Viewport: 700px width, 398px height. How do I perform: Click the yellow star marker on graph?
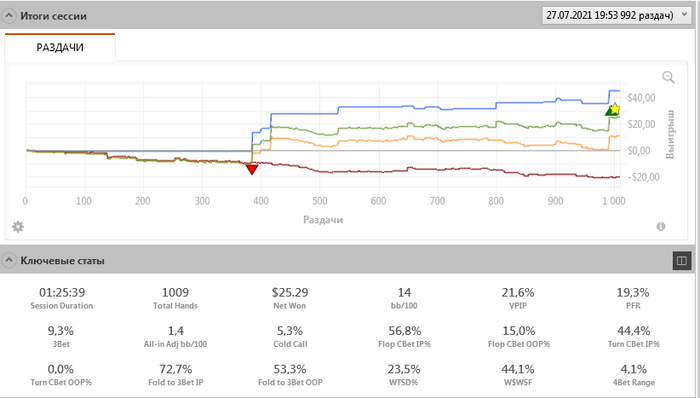pyautogui.click(x=615, y=108)
